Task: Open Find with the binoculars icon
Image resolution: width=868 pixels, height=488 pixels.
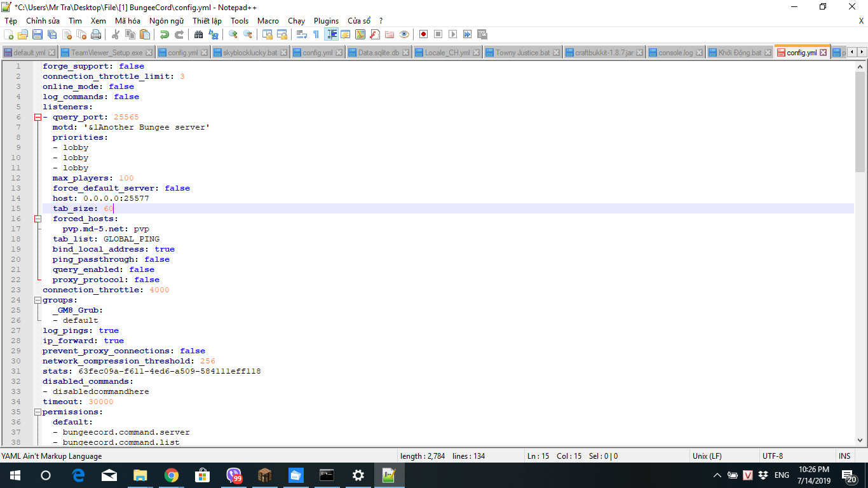Action: click(x=198, y=34)
